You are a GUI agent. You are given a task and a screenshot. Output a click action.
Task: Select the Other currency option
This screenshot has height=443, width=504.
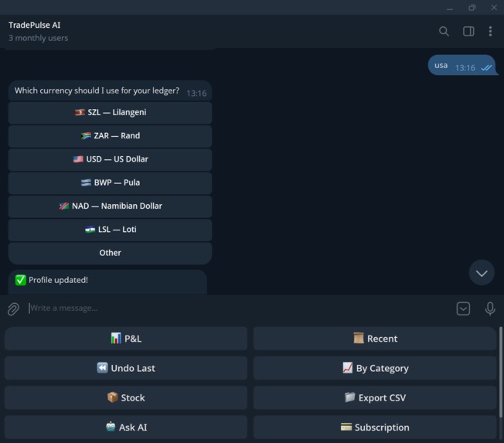110,254
